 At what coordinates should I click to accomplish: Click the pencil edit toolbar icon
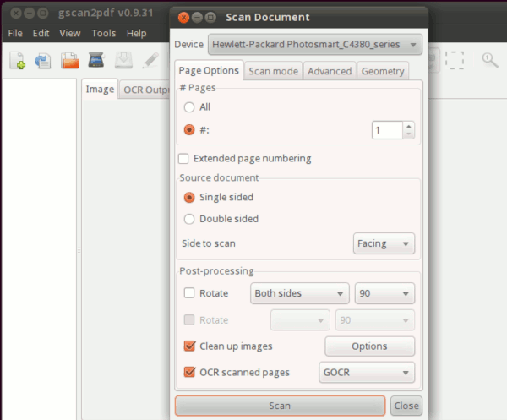click(x=150, y=60)
